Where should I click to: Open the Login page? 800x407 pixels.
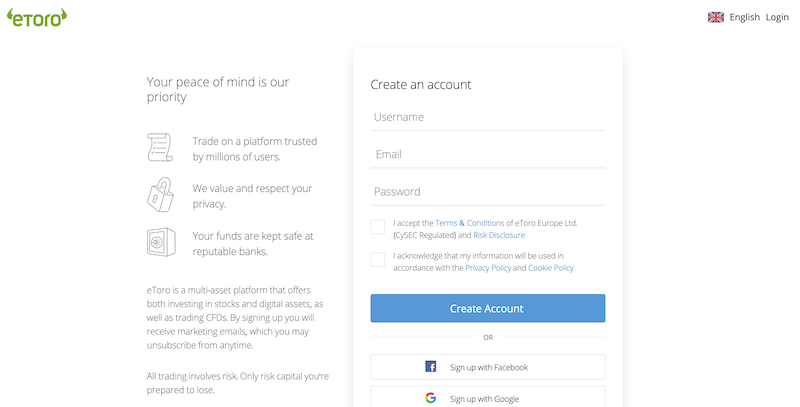pos(777,17)
